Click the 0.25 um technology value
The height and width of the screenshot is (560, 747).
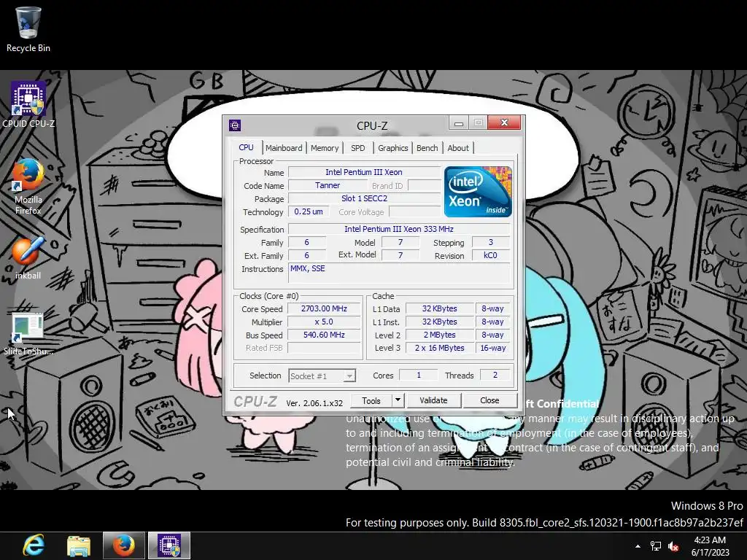point(309,212)
